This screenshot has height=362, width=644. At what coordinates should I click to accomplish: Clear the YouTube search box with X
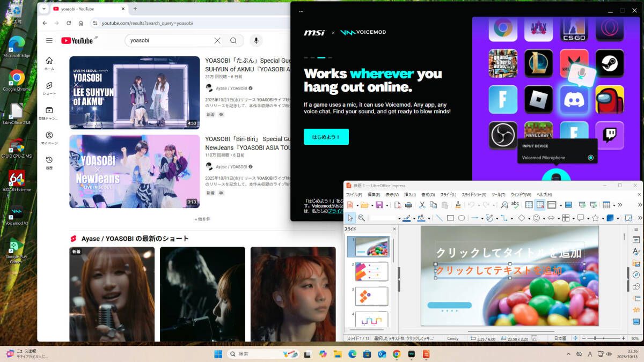217,40
